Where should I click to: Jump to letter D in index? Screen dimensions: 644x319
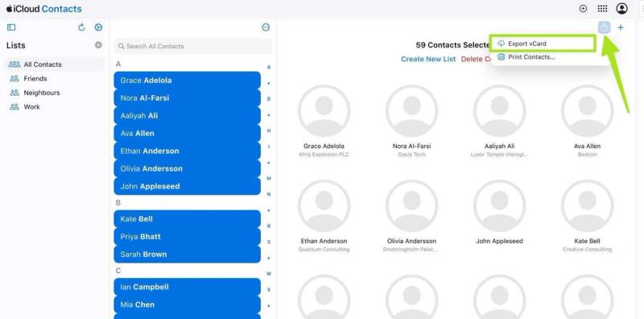point(269,98)
